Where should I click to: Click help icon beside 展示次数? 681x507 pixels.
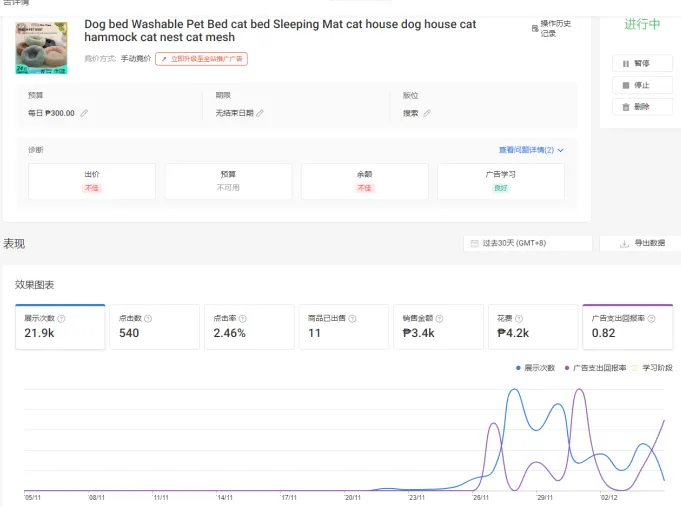61,318
